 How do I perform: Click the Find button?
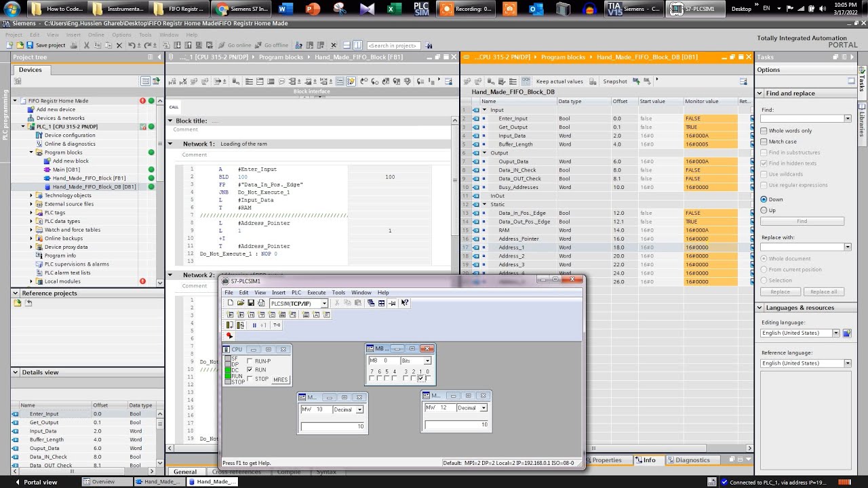[x=802, y=221]
